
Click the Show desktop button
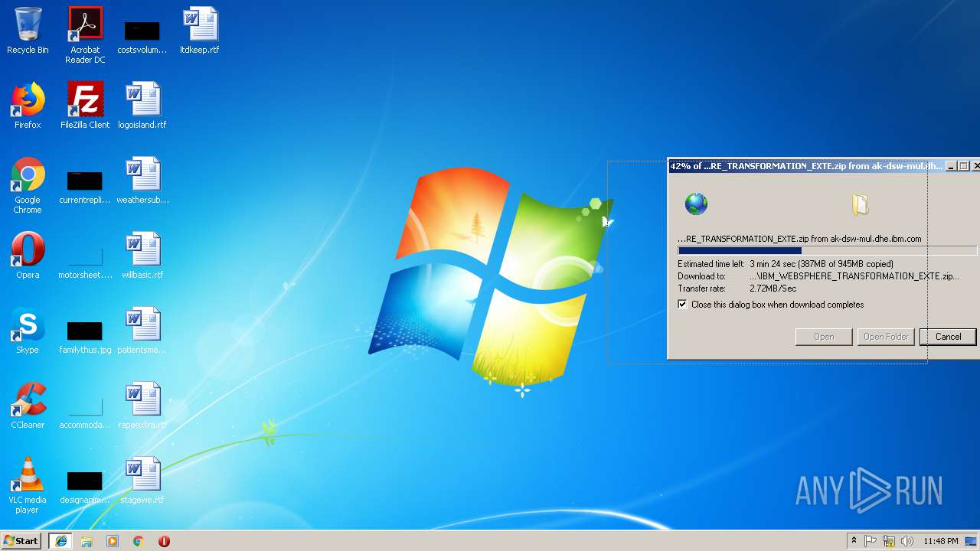(971, 541)
